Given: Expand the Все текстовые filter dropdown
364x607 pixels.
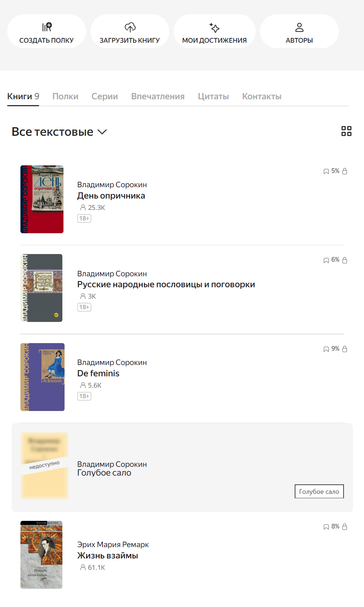Looking at the screenshot, I should 59,132.
